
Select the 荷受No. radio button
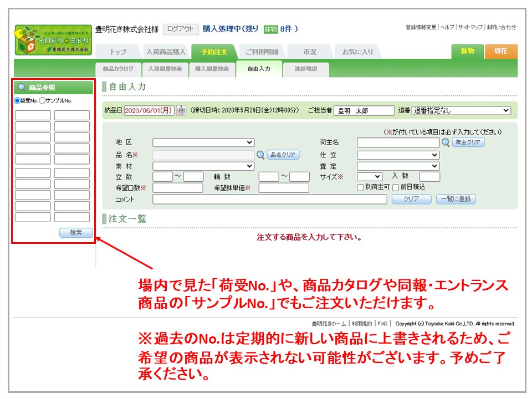(x=17, y=101)
